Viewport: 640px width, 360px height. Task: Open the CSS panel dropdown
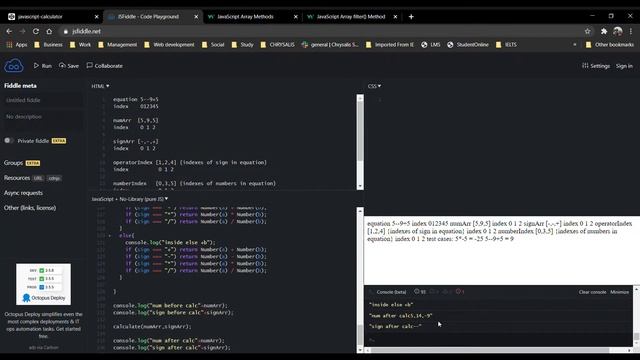click(374, 86)
